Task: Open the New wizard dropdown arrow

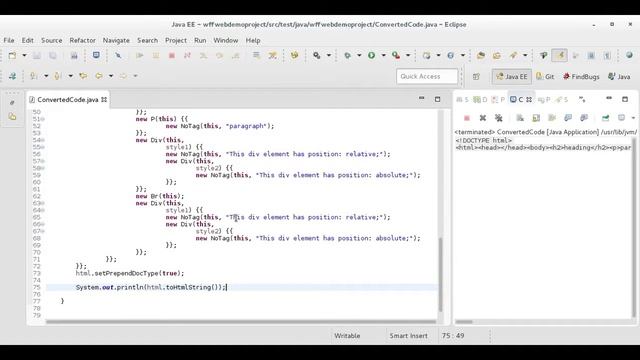Action: point(24,56)
